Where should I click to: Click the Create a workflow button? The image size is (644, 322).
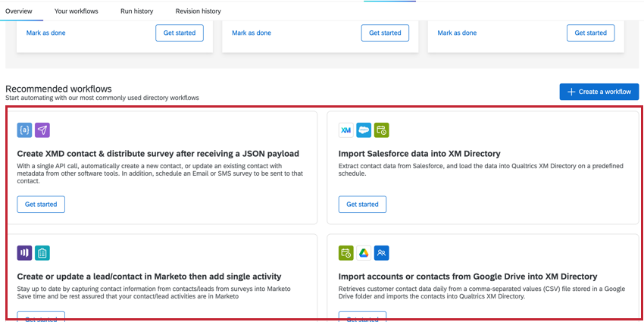[599, 92]
